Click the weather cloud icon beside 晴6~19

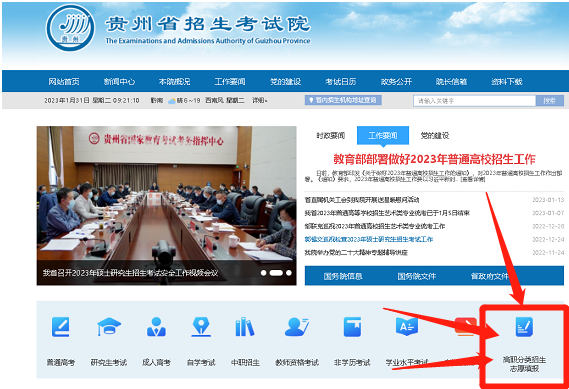point(172,101)
